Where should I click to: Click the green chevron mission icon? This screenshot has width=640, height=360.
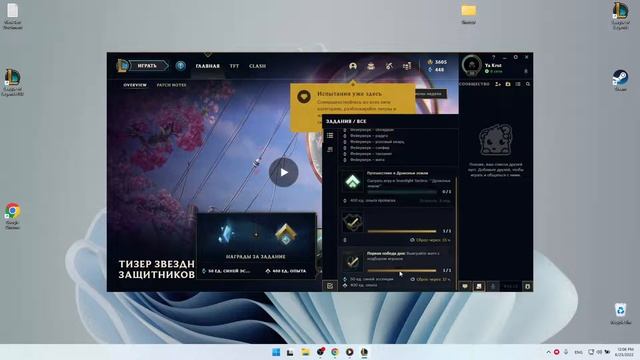tap(352, 182)
